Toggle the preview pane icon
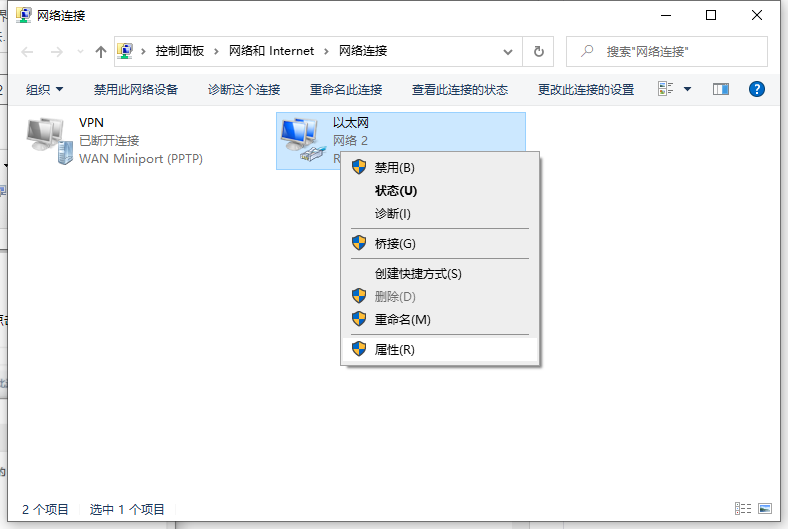The image size is (788, 529). click(721, 89)
